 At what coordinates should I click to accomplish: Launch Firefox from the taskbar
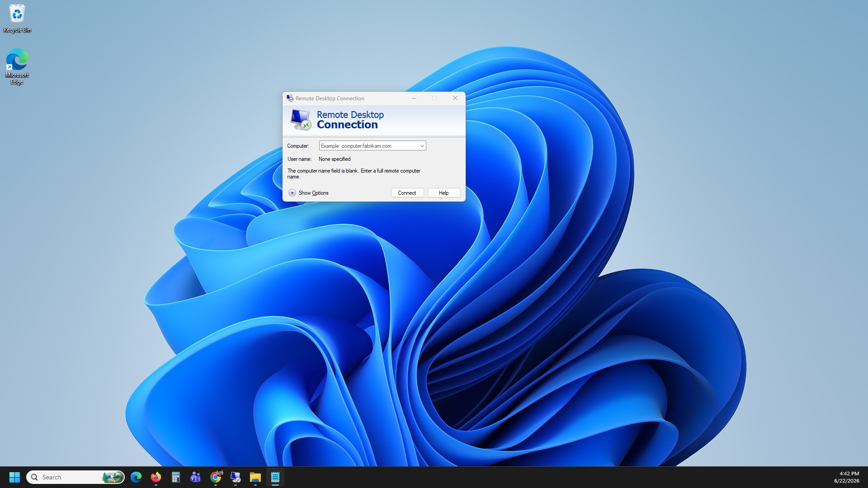point(156,477)
